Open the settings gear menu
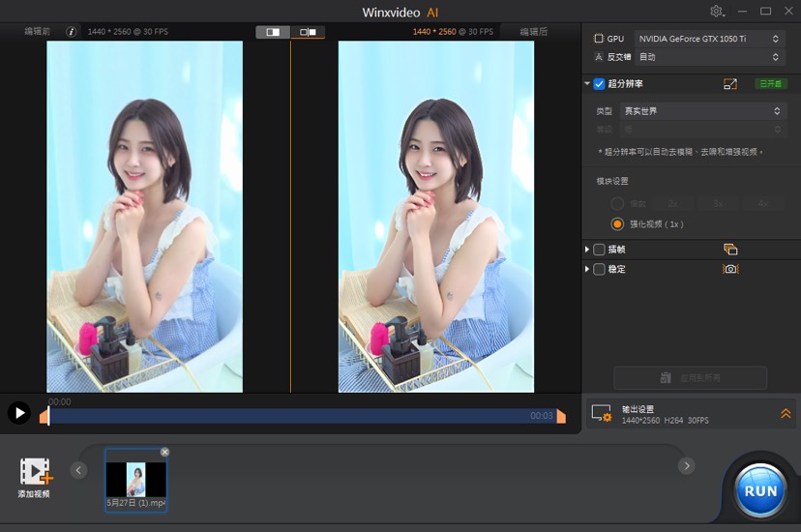Image resolution: width=801 pixels, height=532 pixels. (717, 11)
